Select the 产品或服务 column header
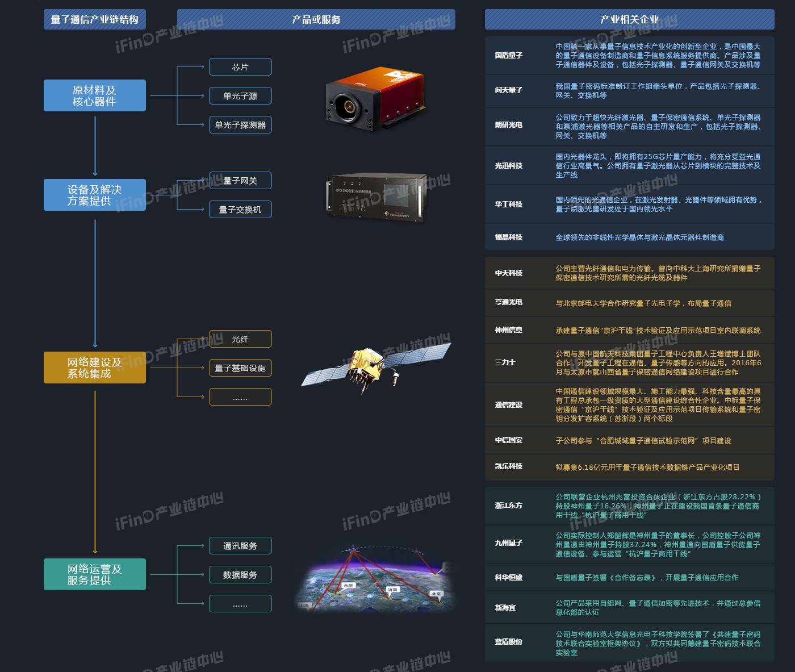 point(316,19)
